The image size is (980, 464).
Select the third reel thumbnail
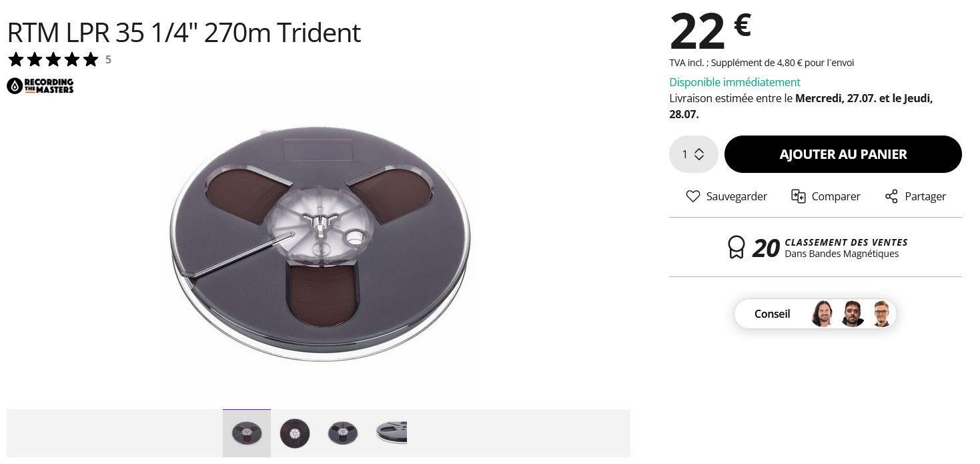pos(343,433)
